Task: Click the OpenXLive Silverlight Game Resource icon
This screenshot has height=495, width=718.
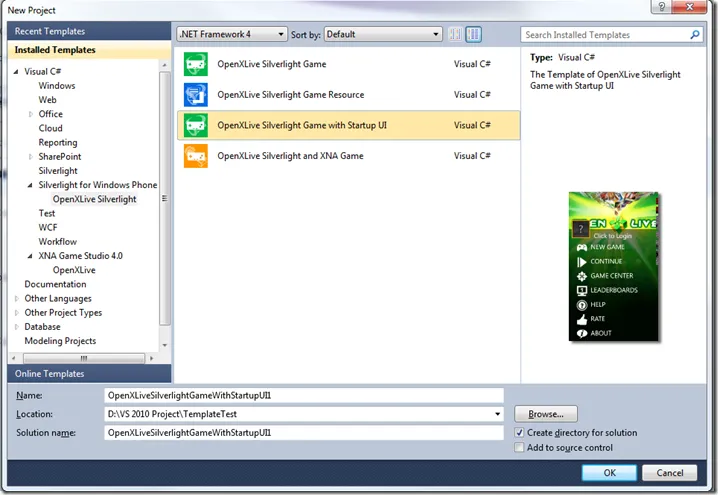Action: [x=196, y=95]
